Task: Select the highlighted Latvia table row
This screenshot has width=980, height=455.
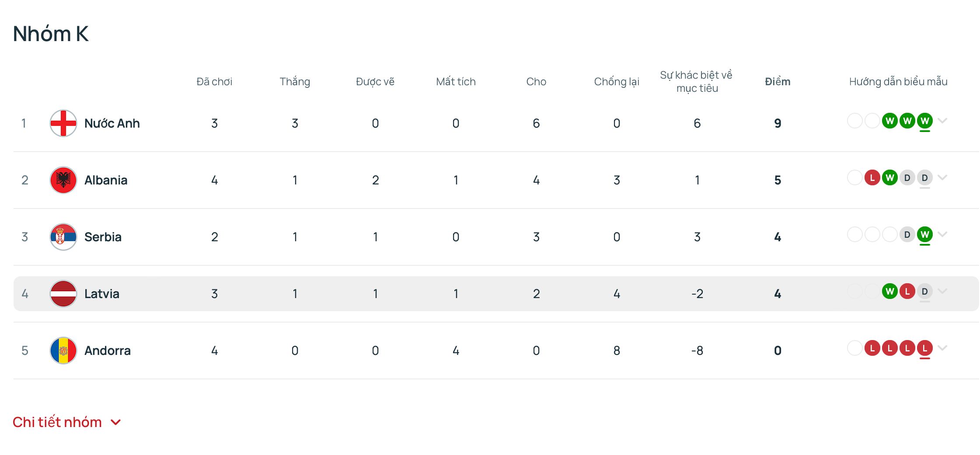Action: click(496, 294)
